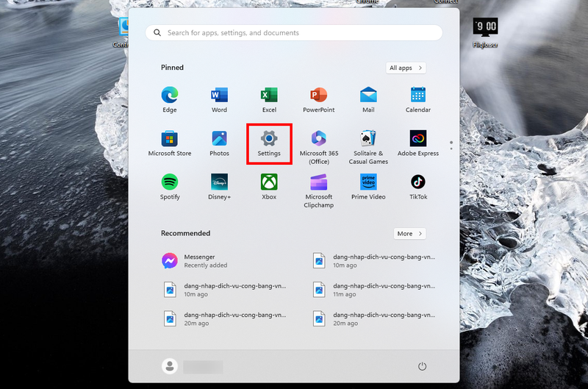Open the user account avatar
Viewport: 588px width, 389px height.
pos(170,366)
